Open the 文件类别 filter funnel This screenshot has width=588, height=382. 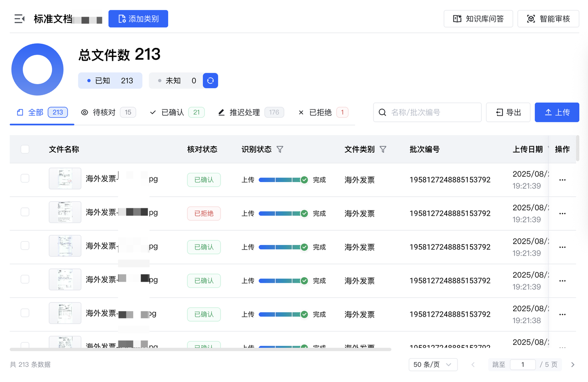pos(383,149)
